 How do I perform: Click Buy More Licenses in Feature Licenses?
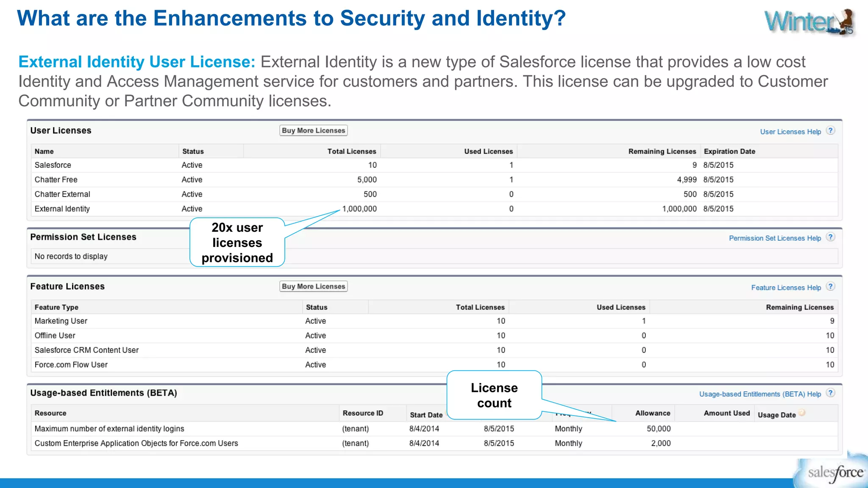[314, 286]
